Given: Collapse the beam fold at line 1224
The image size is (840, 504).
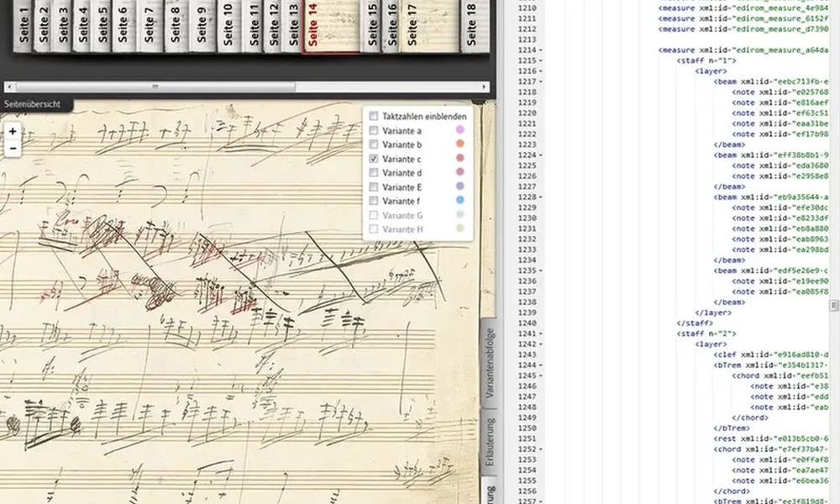Looking at the screenshot, I should (540, 155).
